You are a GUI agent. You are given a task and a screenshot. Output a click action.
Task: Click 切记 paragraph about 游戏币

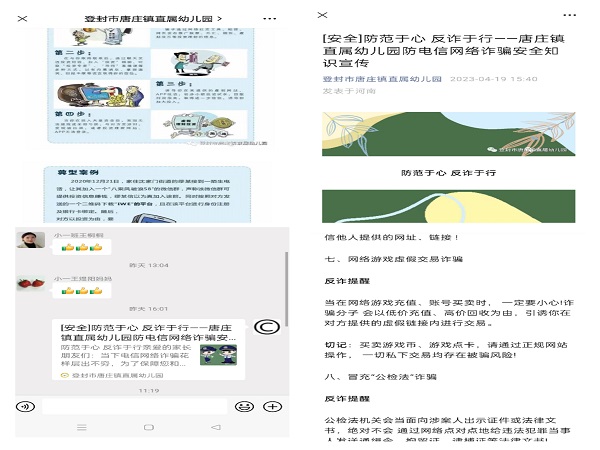tap(446, 350)
